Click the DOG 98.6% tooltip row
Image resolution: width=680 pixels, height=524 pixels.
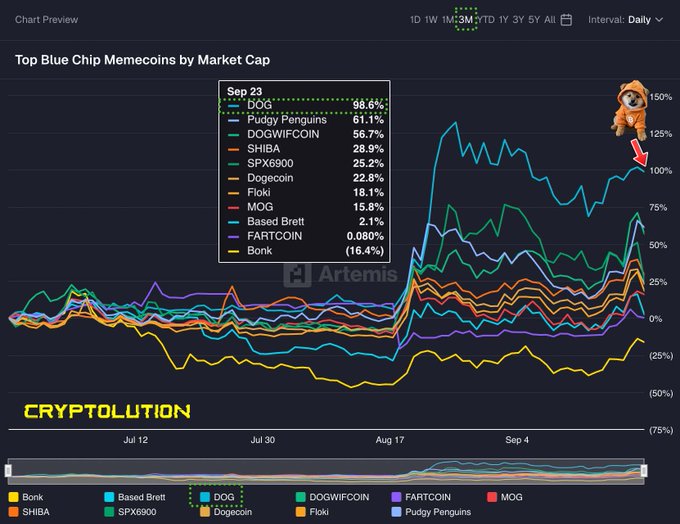[305, 105]
